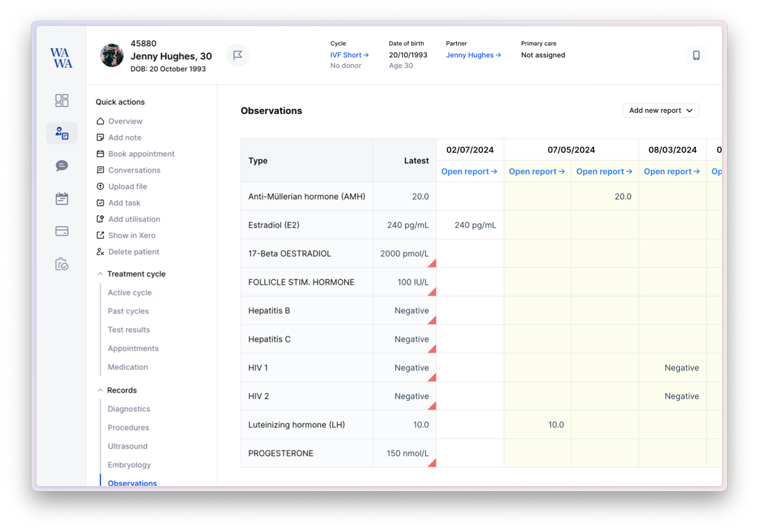Click Jenny Hughes profile photo
This screenshot has height=532, width=758.
(x=112, y=56)
